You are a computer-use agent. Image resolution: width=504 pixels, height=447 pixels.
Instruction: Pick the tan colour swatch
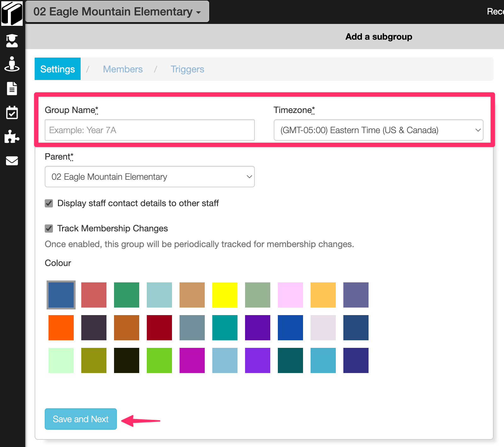tap(192, 295)
